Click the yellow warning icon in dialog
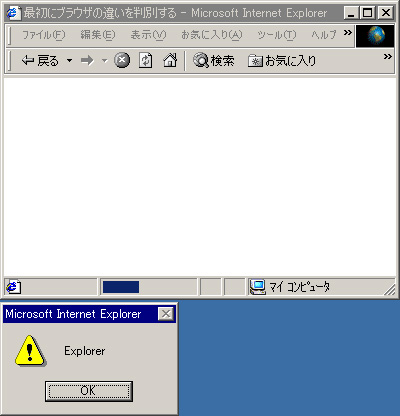The image size is (400, 416). coord(30,351)
